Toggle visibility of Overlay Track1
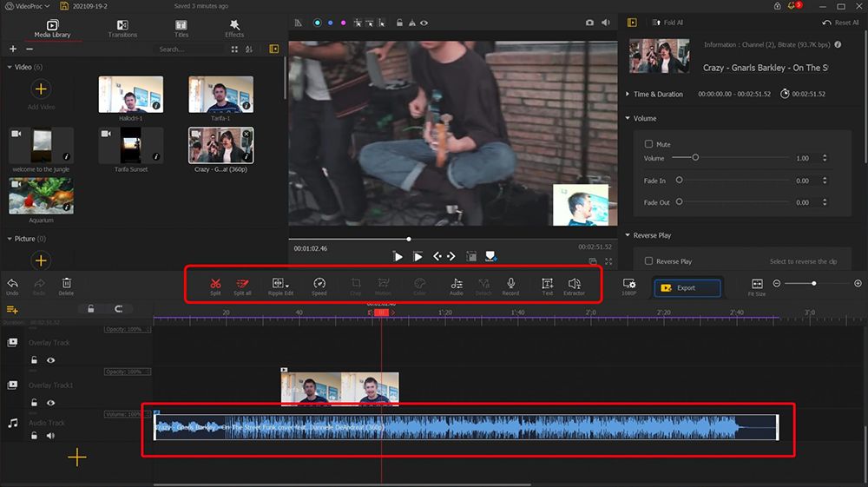 tap(51, 403)
